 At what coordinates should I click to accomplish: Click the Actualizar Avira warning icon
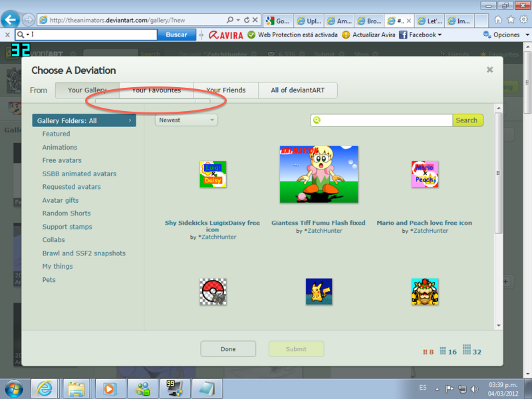point(346,35)
